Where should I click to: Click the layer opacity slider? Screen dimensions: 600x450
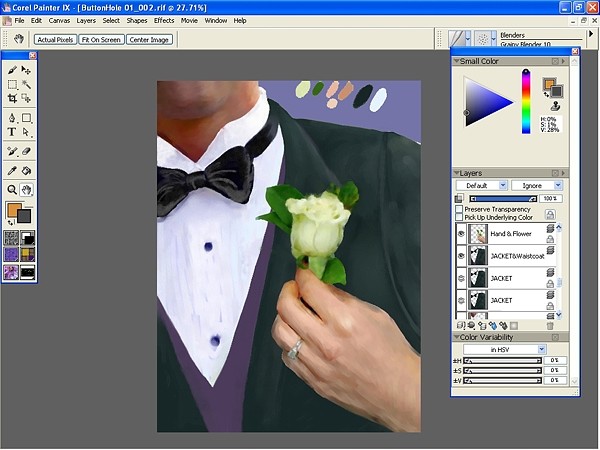[504, 199]
